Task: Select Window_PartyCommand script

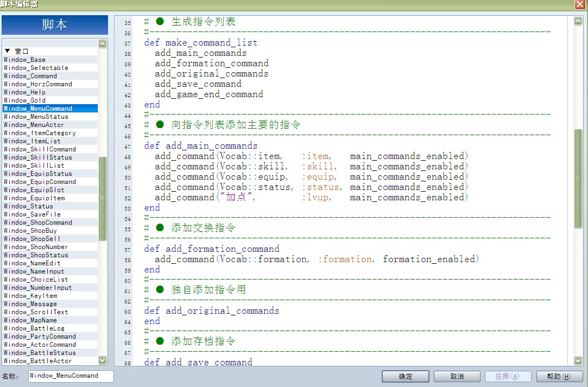Action: point(50,337)
